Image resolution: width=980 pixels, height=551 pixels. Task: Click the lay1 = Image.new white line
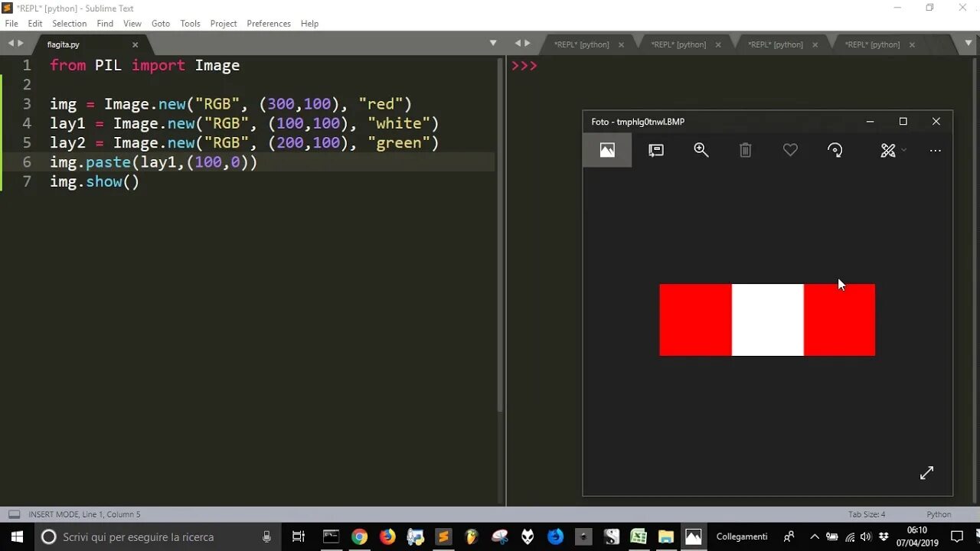244,123
